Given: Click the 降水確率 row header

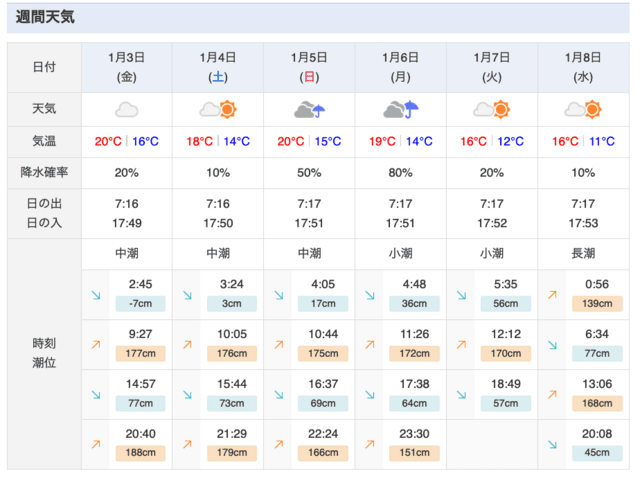Looking at the screenshot, I should (44, 172).
